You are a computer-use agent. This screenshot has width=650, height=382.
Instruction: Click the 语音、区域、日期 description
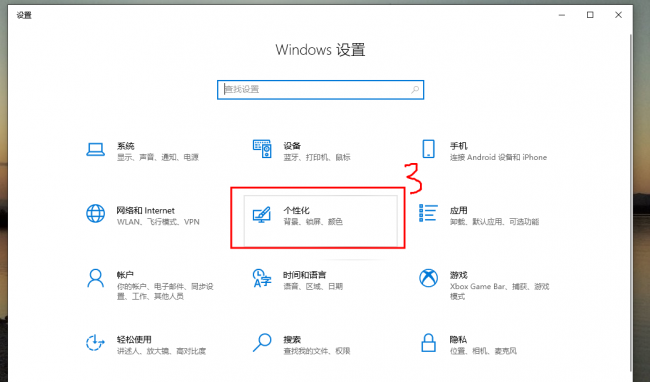313,286
